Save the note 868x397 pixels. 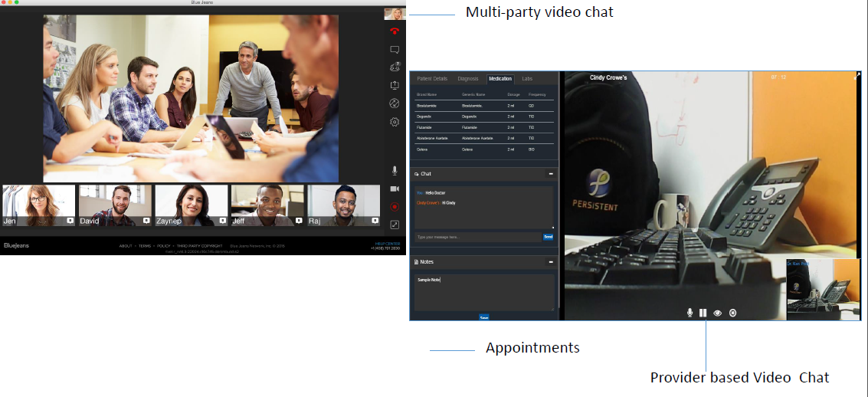(x=484, y=317)
